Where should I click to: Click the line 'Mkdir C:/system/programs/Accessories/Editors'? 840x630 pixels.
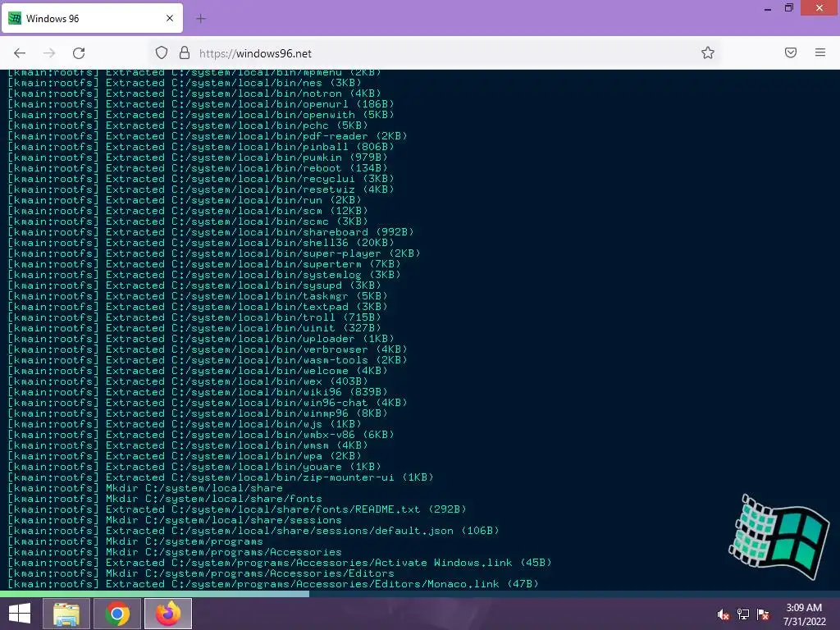(249, 573)
